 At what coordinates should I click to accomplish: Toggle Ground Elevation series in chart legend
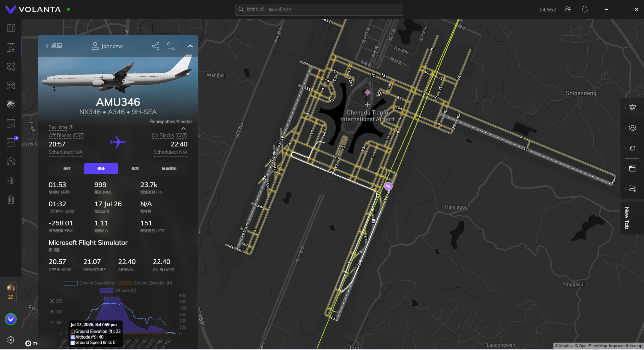[145, 283]
